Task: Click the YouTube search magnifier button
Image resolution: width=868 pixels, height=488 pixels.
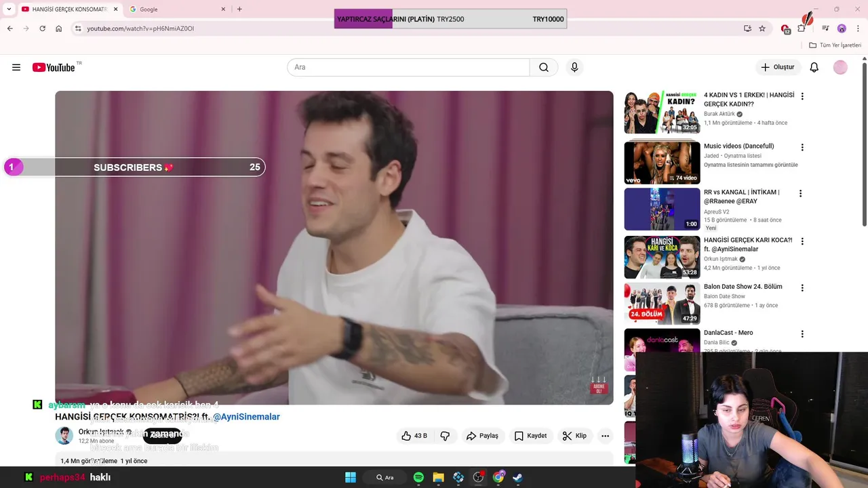Action: click(544, 67)
